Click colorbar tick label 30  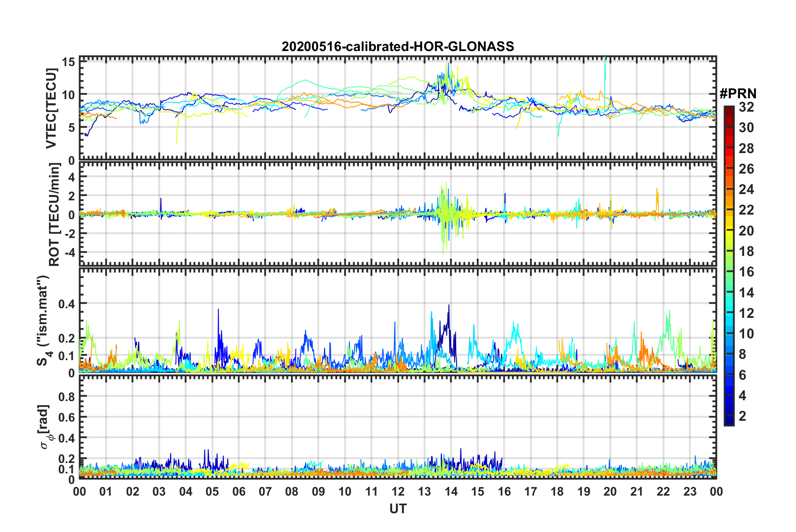coord(746,128)
